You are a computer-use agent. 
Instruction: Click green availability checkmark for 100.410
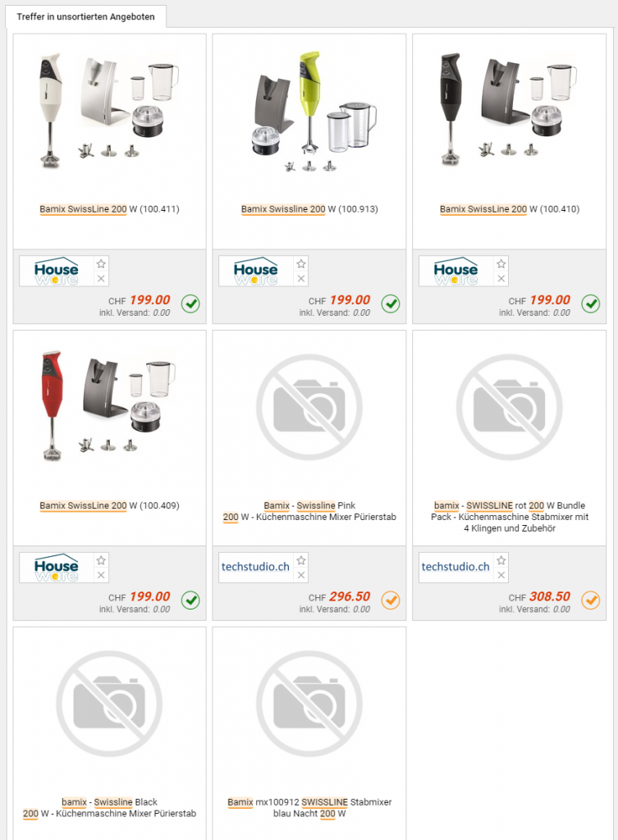pos(591,304)
